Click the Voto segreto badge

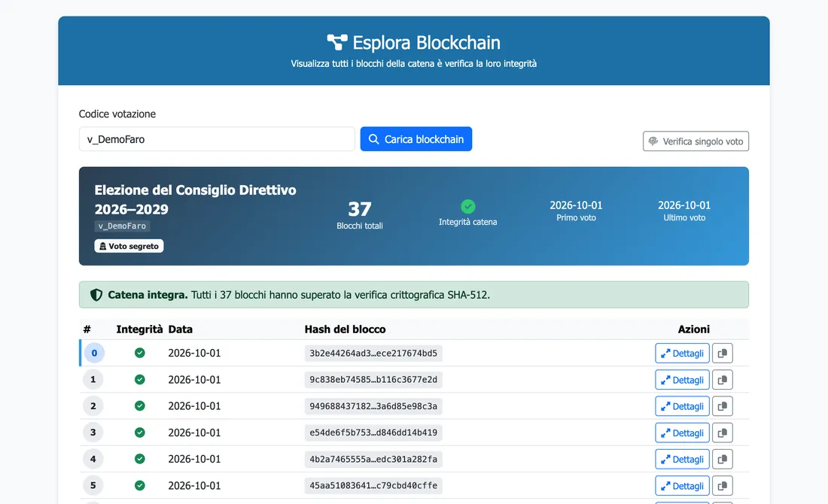(x=129, y=246)
